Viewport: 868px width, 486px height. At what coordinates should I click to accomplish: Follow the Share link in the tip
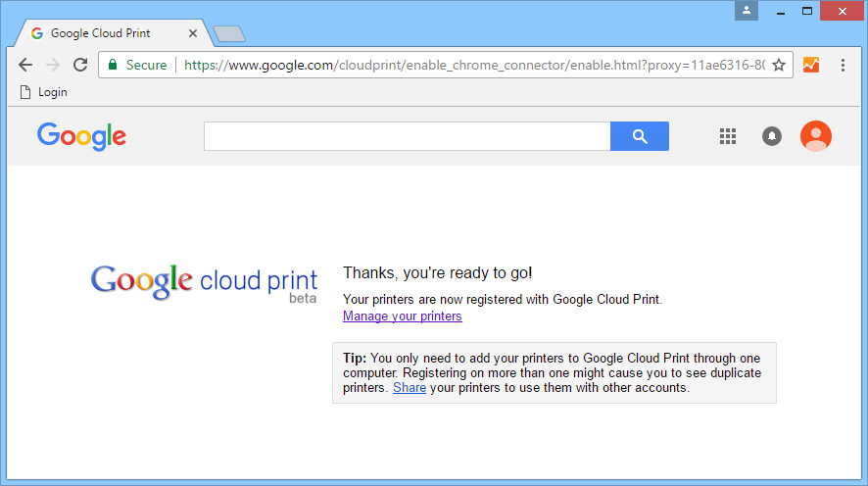click(410, 388)
